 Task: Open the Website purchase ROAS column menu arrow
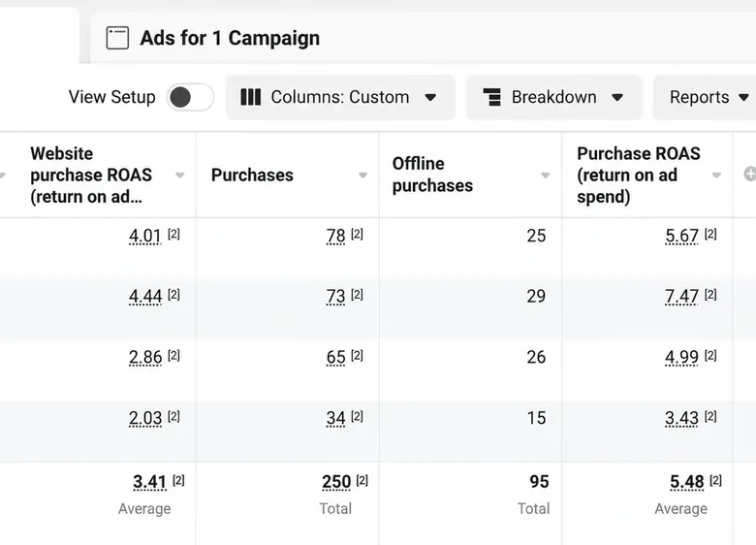[x=180, y=176]
